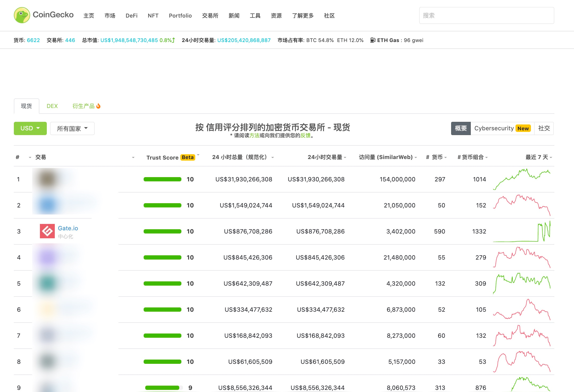
Task: Select the 概要 view option
Action: (x=461, y=128)
